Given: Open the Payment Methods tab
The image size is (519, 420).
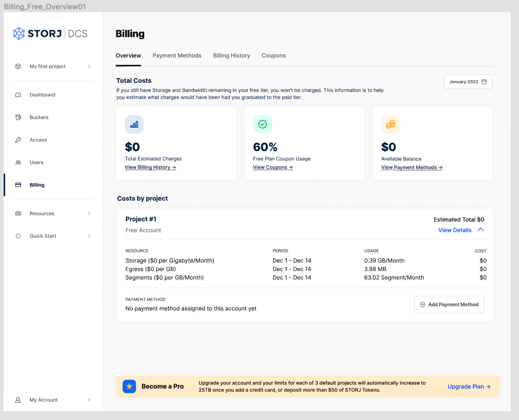Looking at the screenshot, I should (x=177, y=56).
